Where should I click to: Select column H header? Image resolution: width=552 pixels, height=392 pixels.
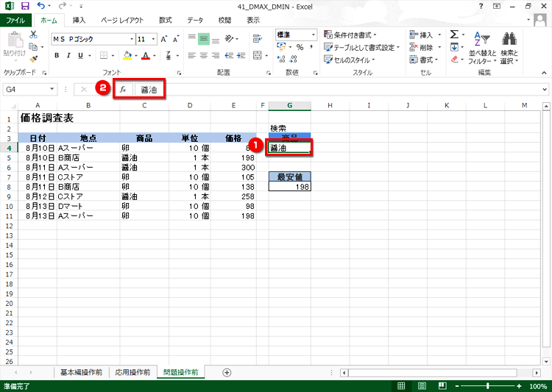click(330, 106)
